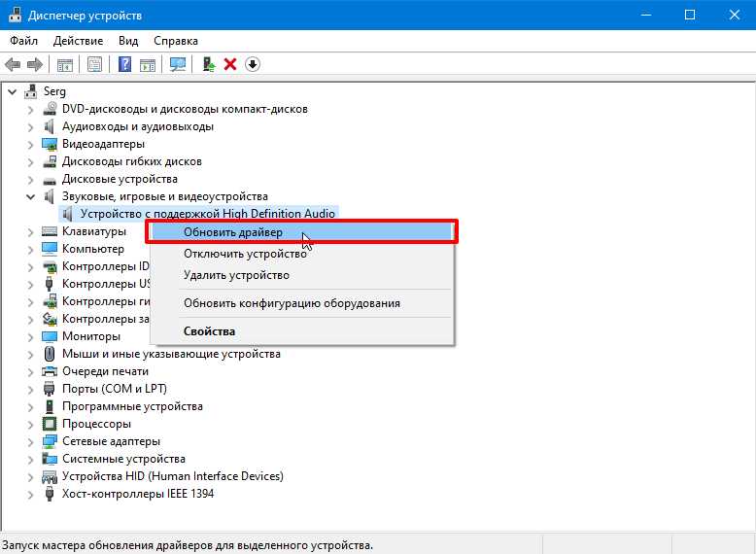Image resolution: width=756 pixels, height=554 pixels.
Task: Collapse Звуковые, игровые и видеоустройства node
Action: [30, 196]
